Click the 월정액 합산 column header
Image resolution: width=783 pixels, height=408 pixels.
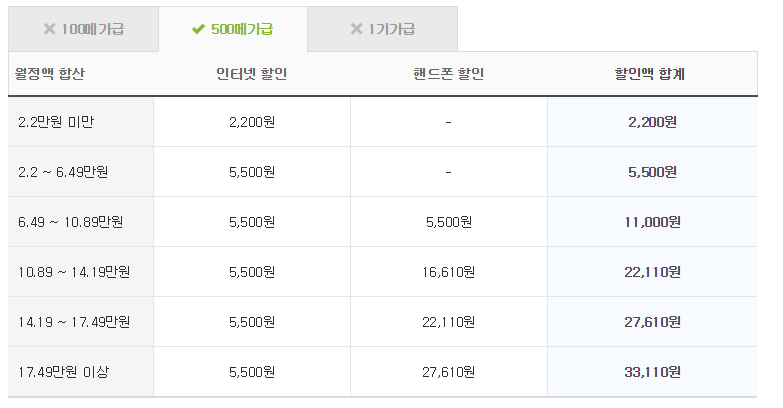(47, 74)
